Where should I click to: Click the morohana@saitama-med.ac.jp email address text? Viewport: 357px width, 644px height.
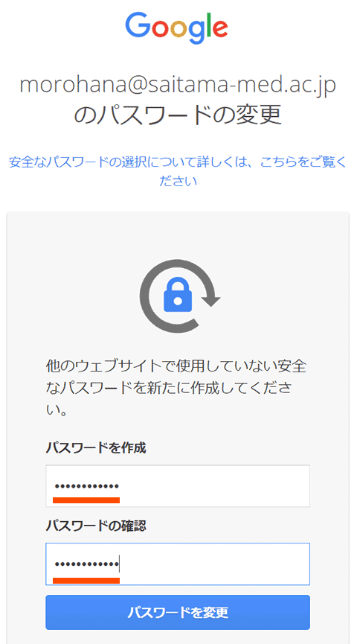178,86
